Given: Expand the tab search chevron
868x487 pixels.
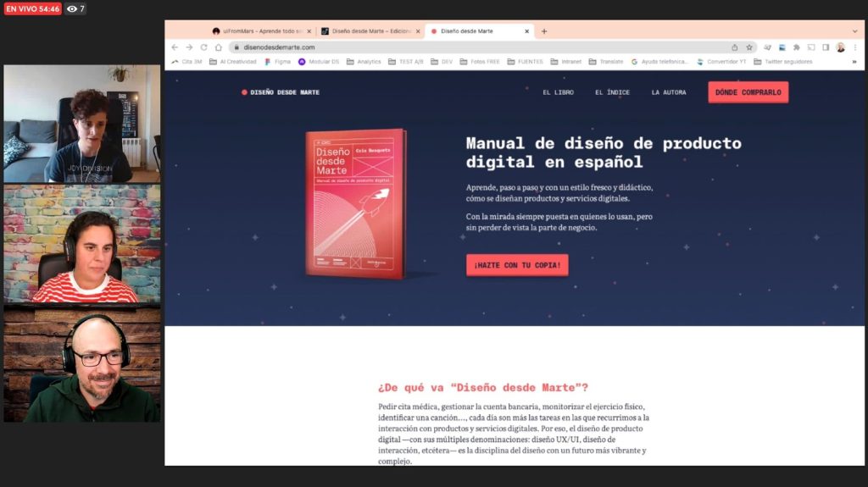Looking at the screenshot, I should point(854,31).
